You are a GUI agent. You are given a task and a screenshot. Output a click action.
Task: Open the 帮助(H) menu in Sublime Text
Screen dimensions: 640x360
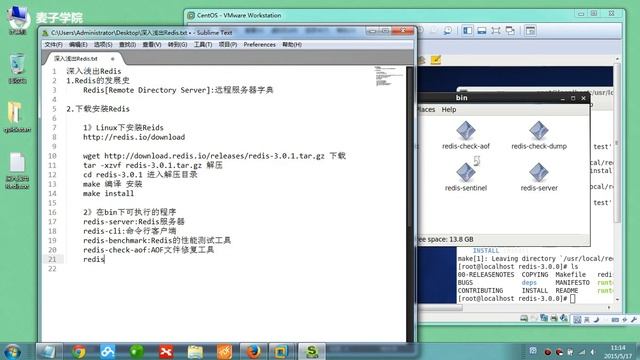[x=292, y=44]
